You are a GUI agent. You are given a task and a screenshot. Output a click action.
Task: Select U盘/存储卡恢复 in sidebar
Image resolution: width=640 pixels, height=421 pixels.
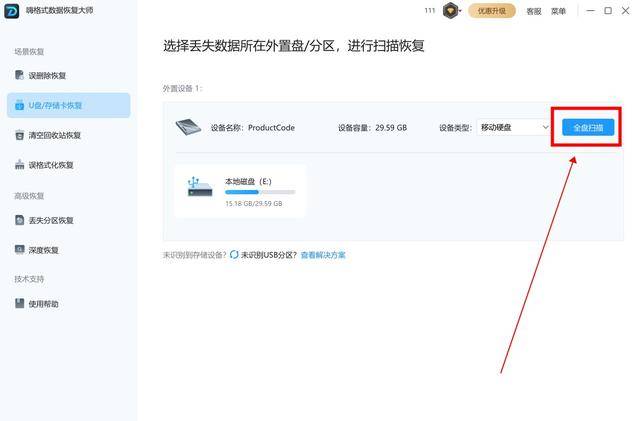68,105
